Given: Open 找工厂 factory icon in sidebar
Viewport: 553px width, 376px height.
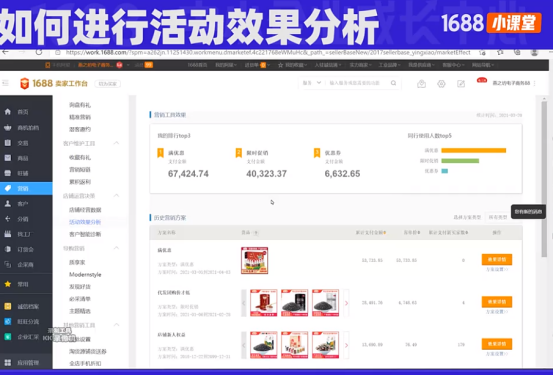Looking at the screenshot, I should coord(8,234).
